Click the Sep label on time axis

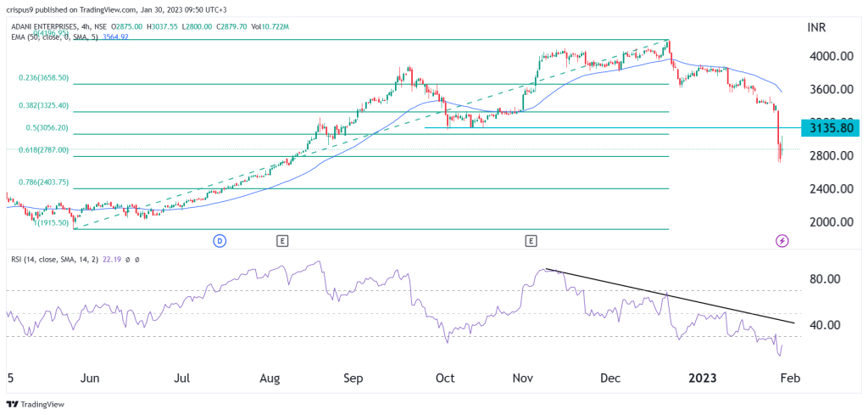click(353, 379)
